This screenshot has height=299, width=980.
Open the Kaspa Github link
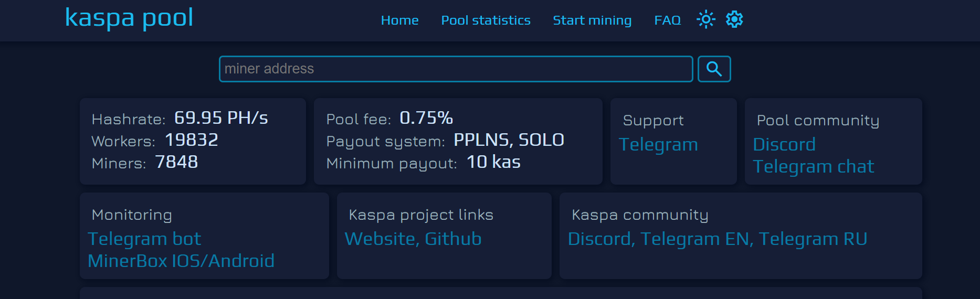453,239
